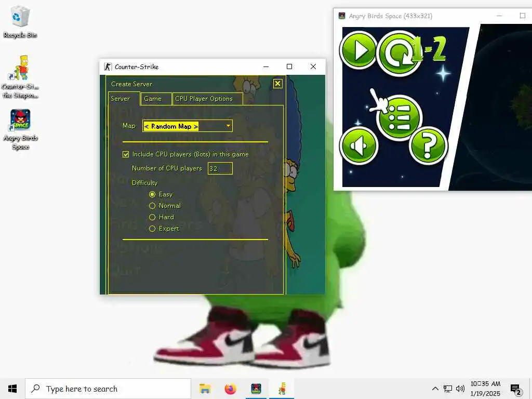Screen dimensions: 532x399
Task: Select Normal difficulty
Action: 152,206
